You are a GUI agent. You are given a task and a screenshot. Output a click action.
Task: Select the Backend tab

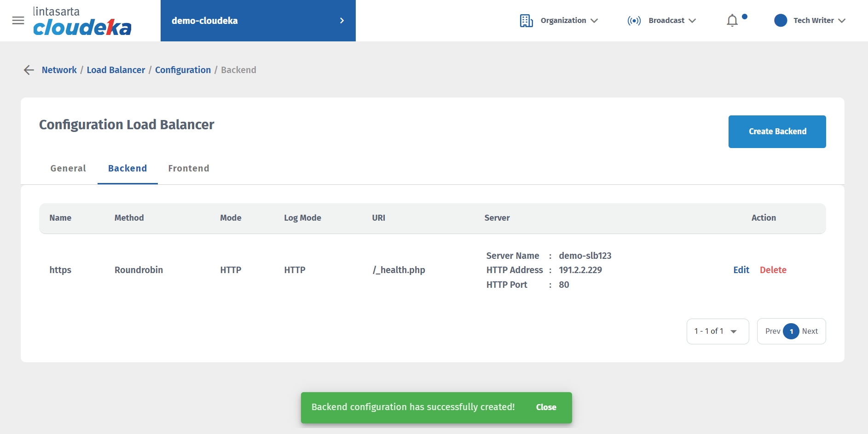click(127, 168)
